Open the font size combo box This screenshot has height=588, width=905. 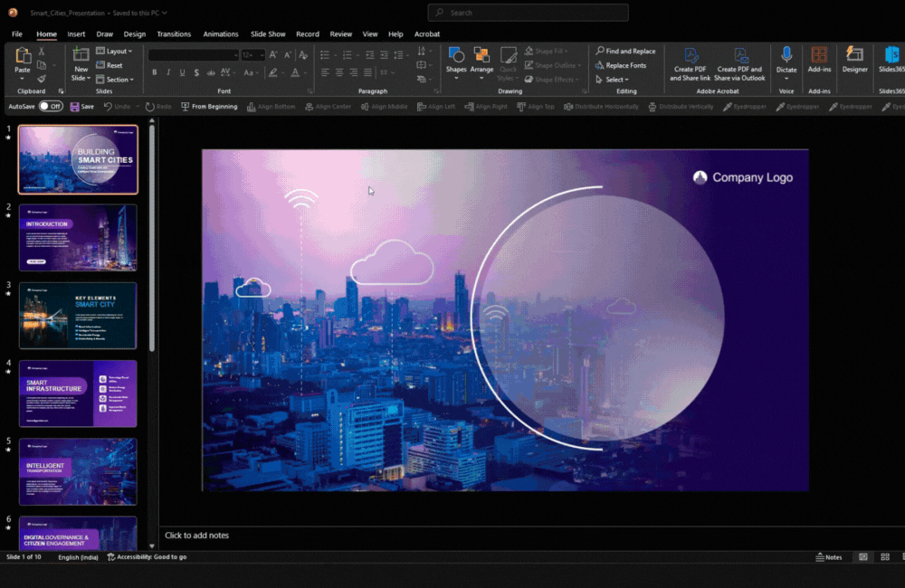(252, 55)
